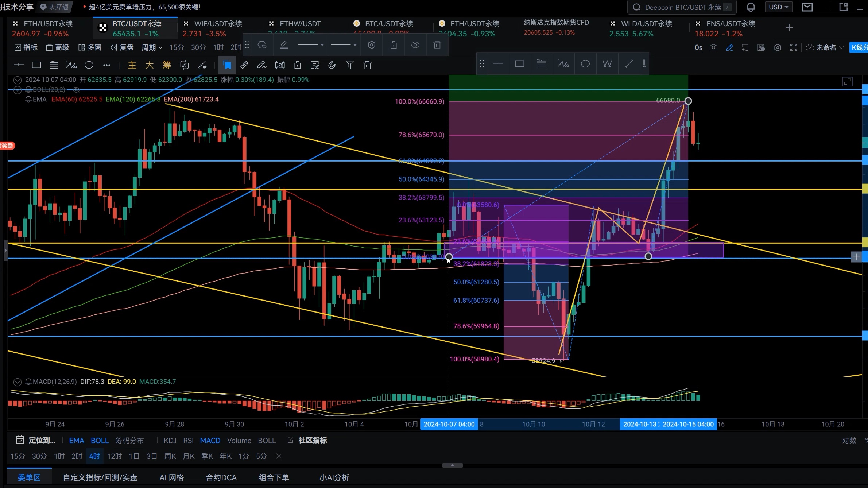
Task: Collapse the MACD panel header toggle
Action: (17, 382)
